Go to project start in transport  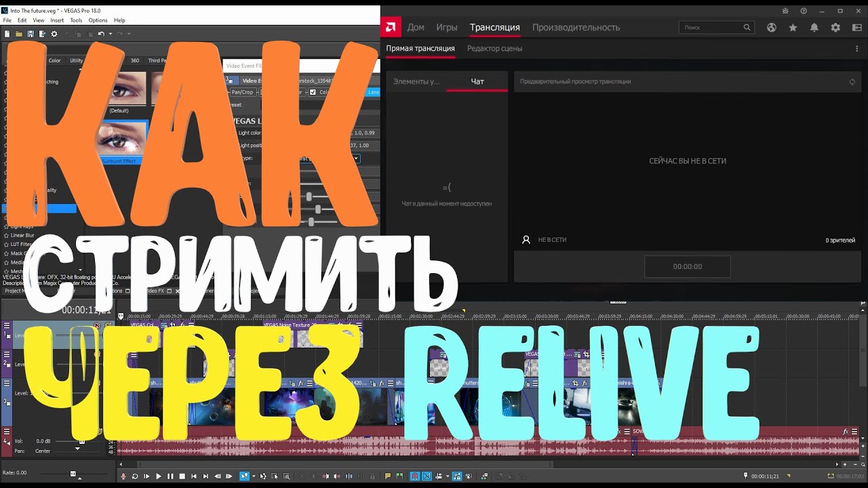[194, 476]
